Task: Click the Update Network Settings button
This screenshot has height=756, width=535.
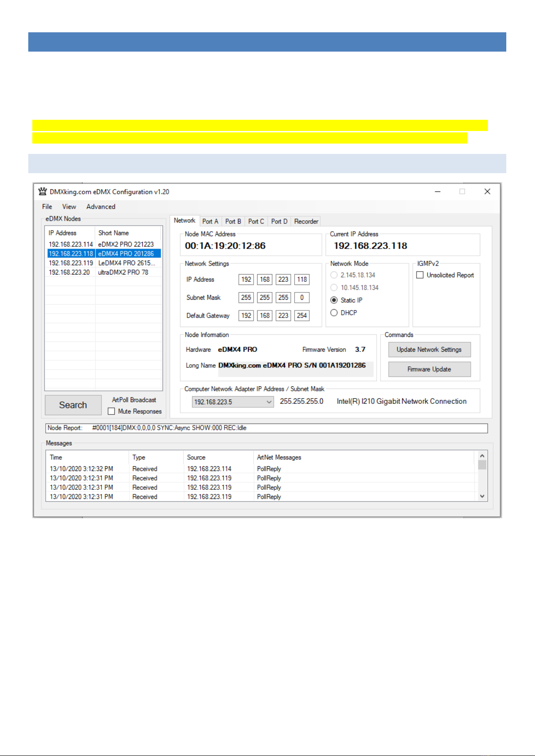Action: [430, 350]
